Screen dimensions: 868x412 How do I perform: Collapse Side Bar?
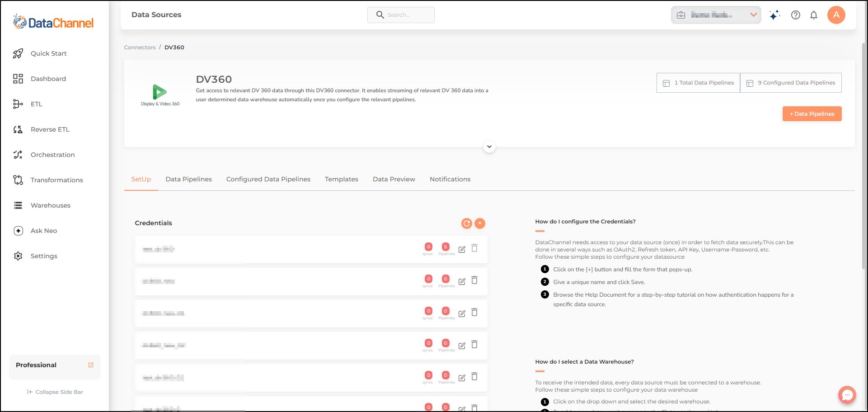(55, 392)
